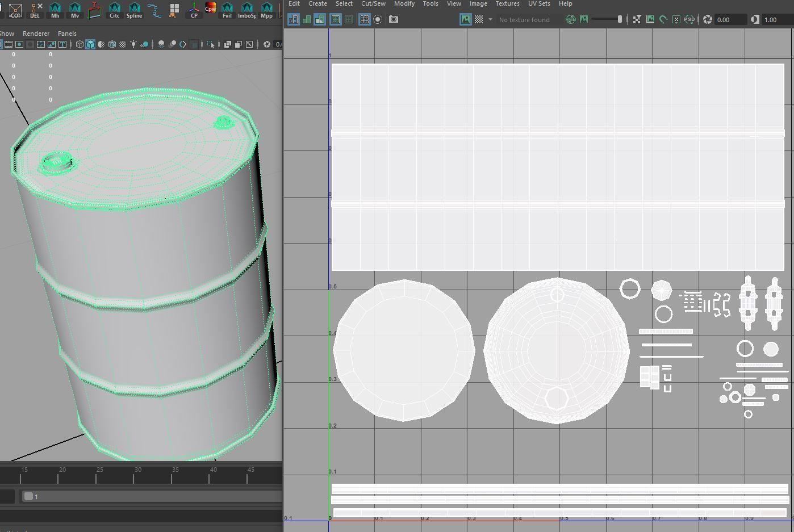This screenshot has width=794, height=532.
Task: Click the PSD update icon
Action: 689,19
